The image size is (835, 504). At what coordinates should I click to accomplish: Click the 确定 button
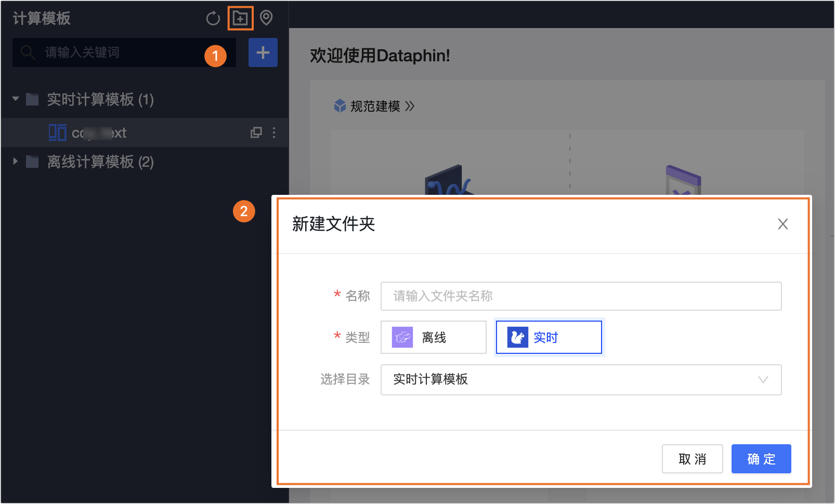click(761, 459)
